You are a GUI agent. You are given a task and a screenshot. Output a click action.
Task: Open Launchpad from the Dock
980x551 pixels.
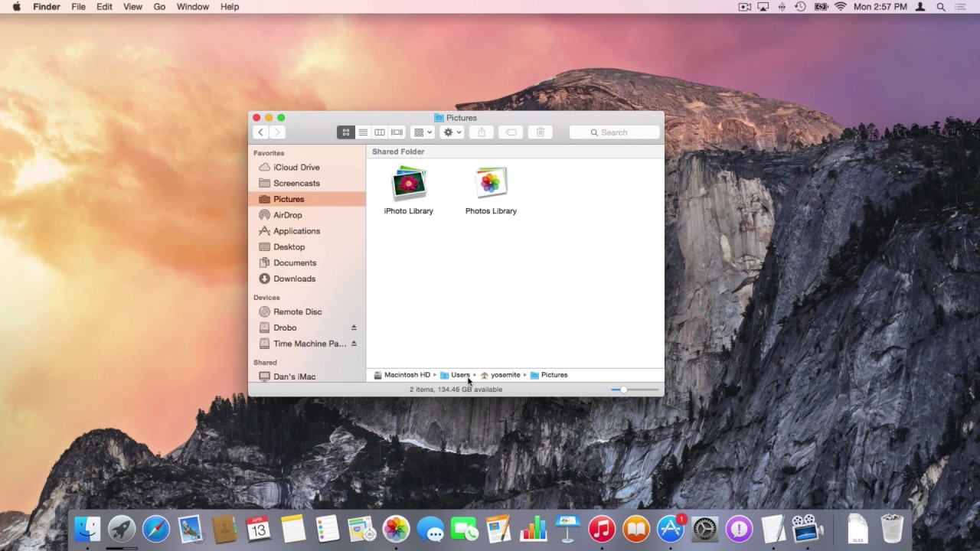pyautogui.click(x=122, y=529)
